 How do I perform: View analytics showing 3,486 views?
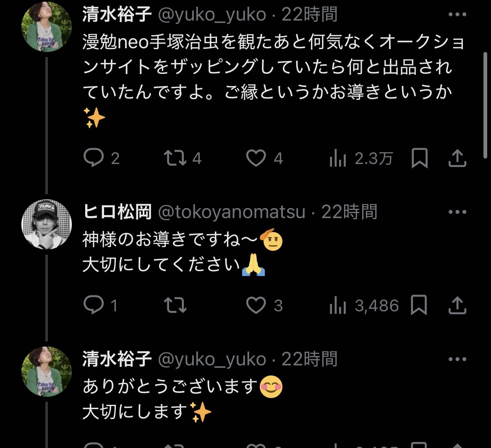pyautogui.click(x=338, y=305)
